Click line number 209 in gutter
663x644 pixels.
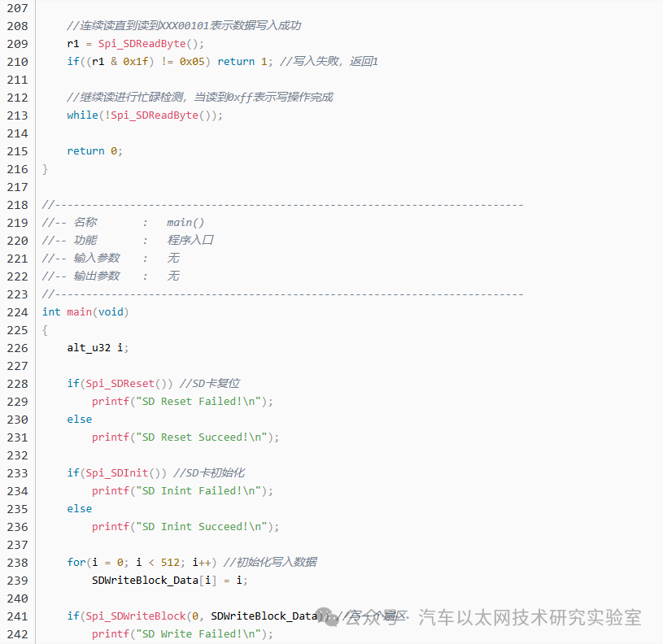pyautogui.click(x=17, y=44)
